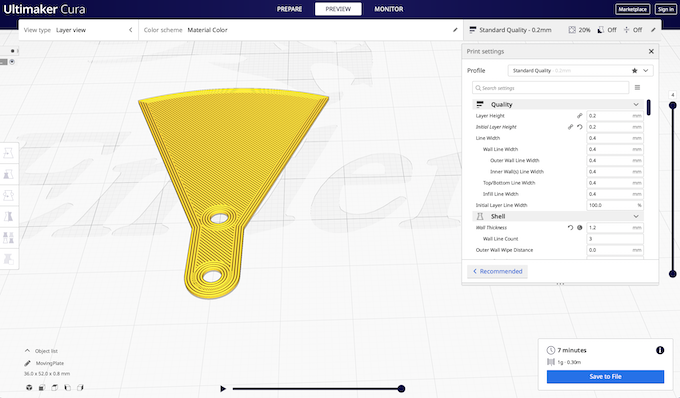Play the layer simulation
The image size is (680, 398).
pyautogui.click(x=223, y=388)
